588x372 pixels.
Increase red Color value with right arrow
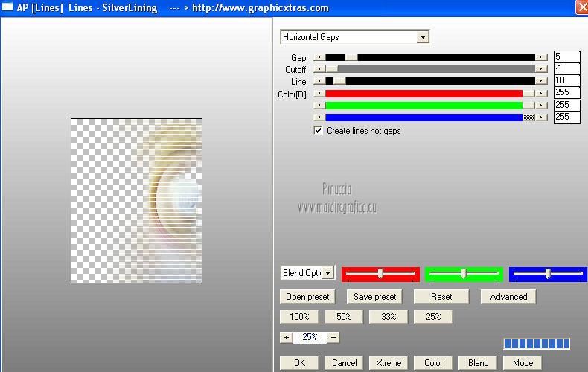pos(541,94)
